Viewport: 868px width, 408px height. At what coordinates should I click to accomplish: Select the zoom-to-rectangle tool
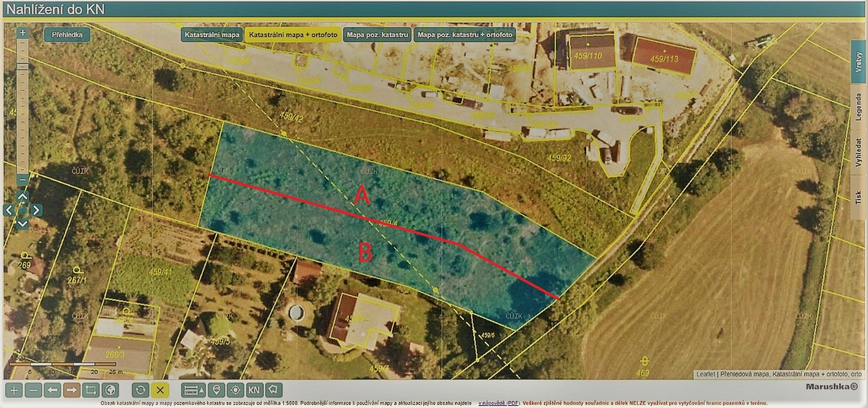[91, 390]
